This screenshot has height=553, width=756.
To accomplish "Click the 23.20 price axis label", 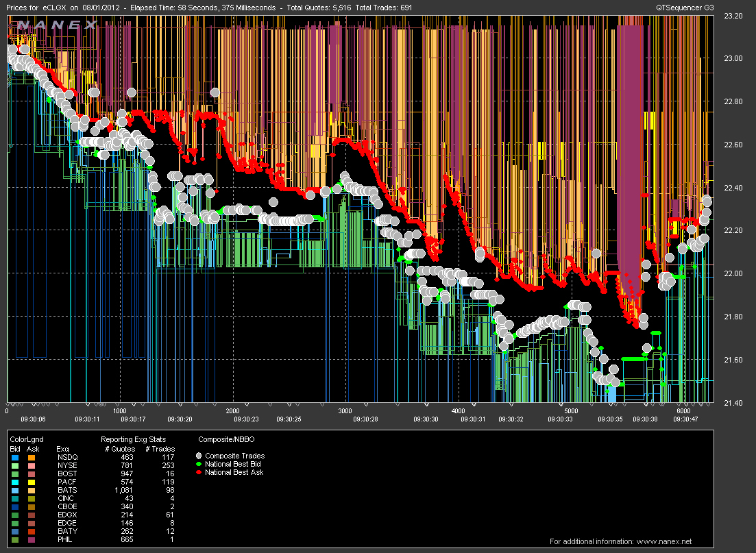I will point(733,16).
